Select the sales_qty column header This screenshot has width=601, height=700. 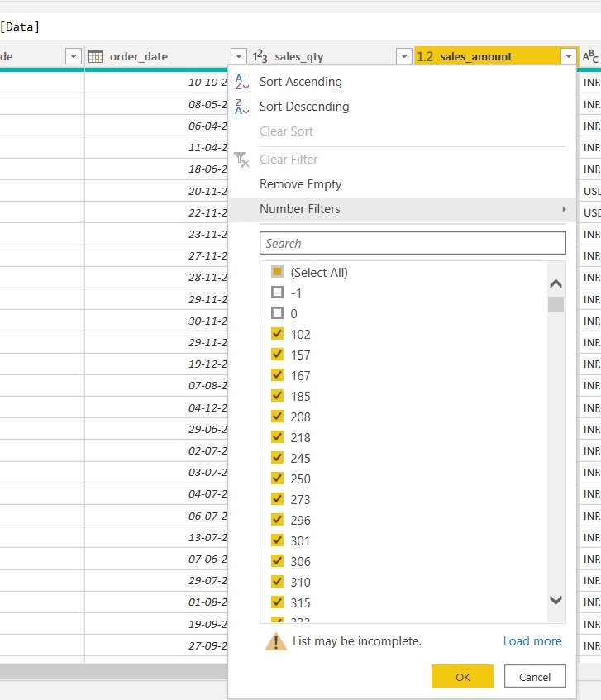(331, 56)
